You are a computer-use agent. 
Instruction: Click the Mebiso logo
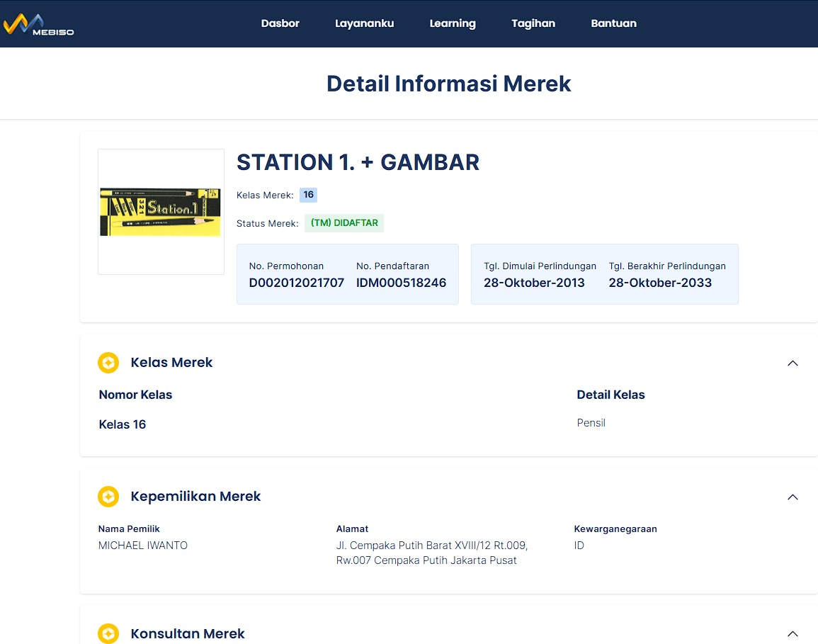[x=39, y=25]
